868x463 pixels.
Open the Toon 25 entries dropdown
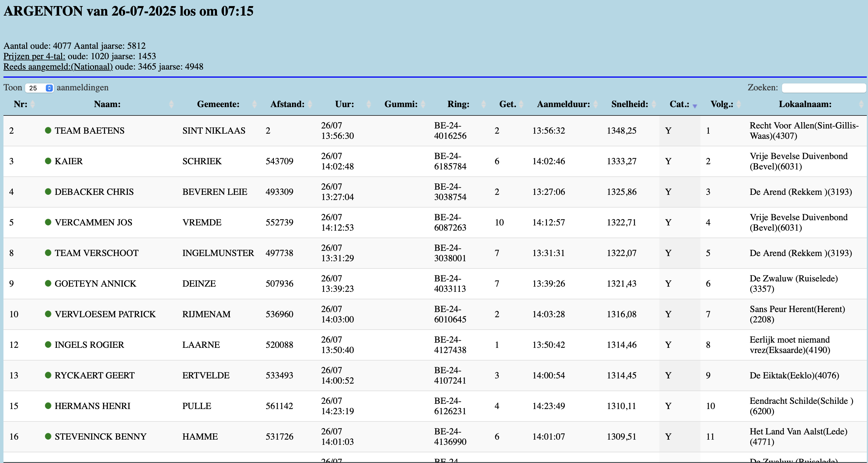tap(40, 88)
